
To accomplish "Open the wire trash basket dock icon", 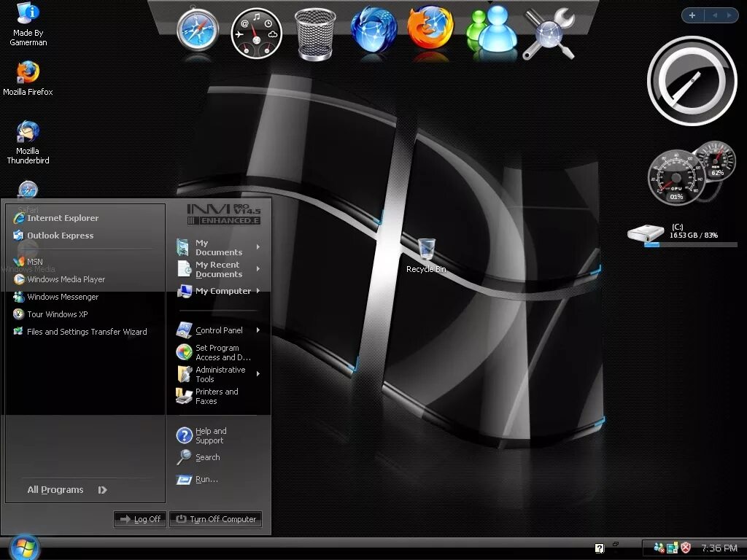I will pos(315,34).
